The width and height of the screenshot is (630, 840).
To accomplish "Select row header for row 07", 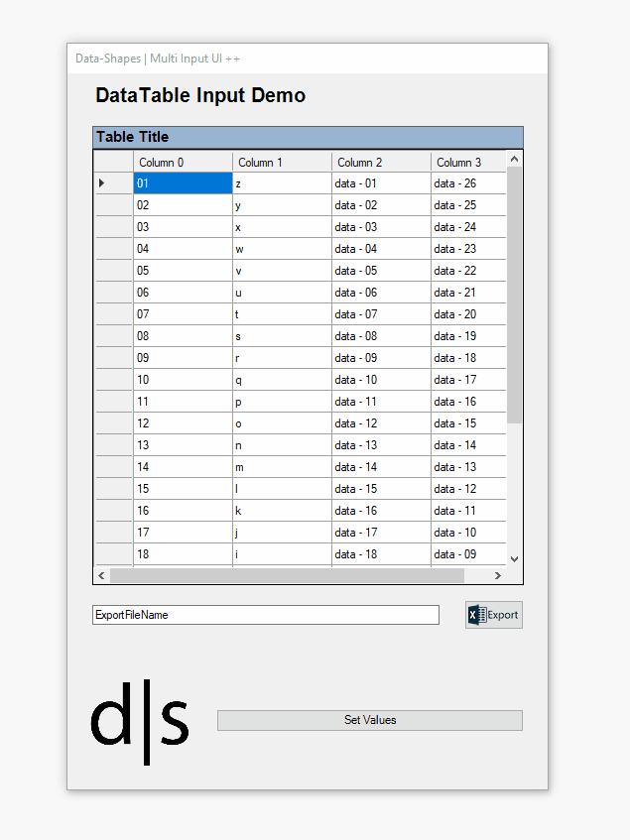I will point(113,314).
